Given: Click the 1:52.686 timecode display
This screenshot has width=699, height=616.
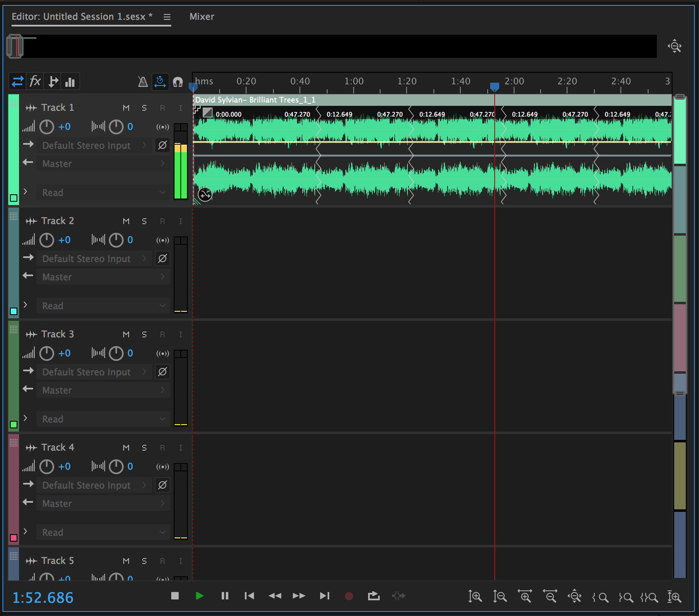Looking at the screenshot, I should click(43, 597).
